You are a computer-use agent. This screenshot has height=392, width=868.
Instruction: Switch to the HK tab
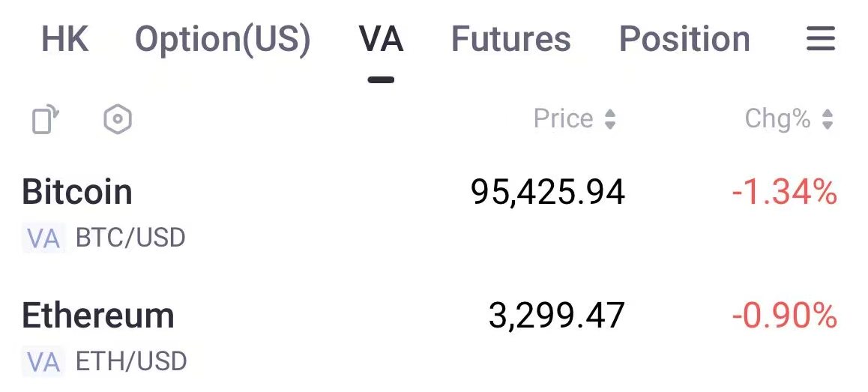(x=65, y=39)
